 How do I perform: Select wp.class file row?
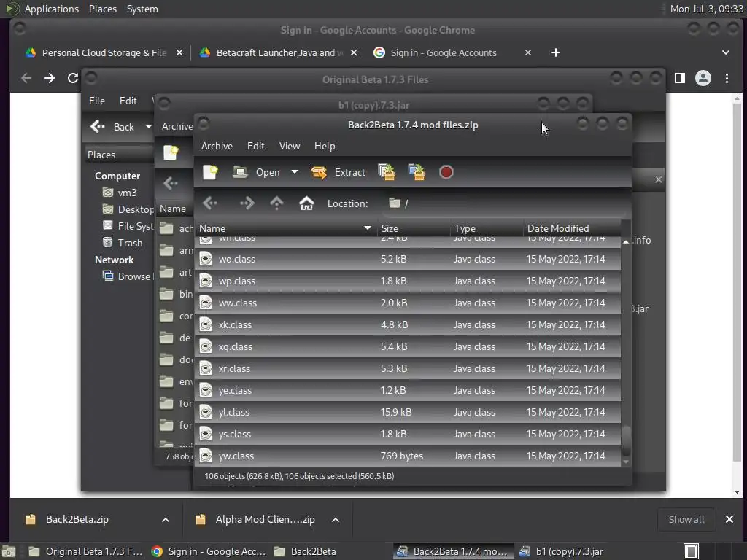(408, 281)
